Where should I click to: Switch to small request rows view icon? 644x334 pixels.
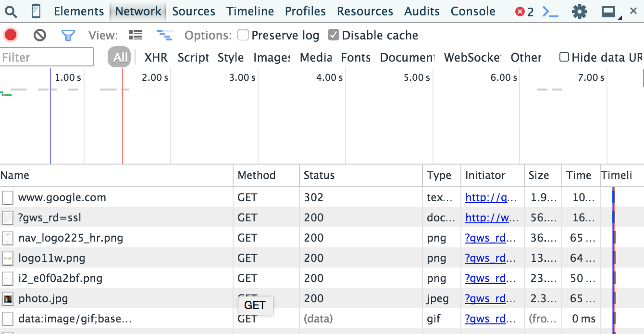(164, 35)
